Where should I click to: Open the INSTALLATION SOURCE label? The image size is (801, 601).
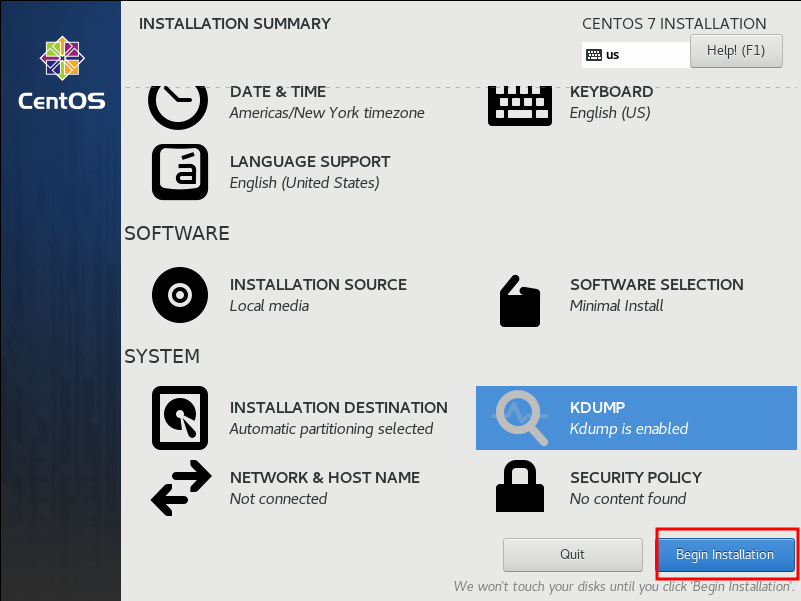click(318, 285)
